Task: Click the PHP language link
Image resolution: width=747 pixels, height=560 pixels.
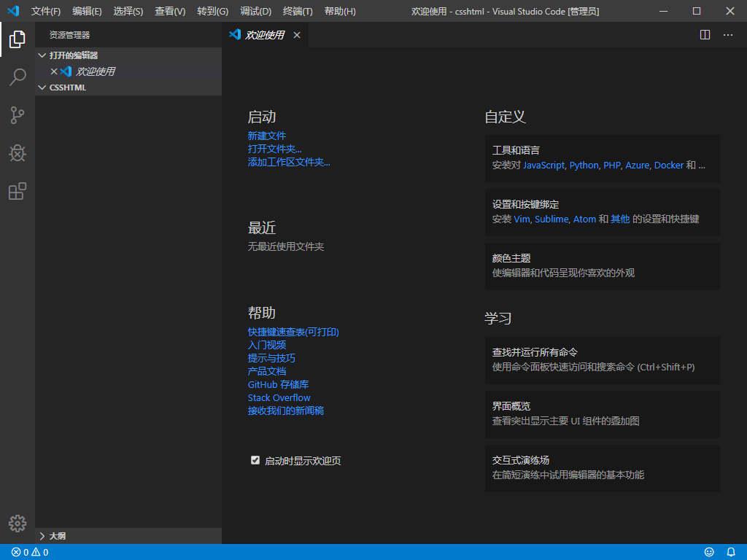Action: pos(612,166)
